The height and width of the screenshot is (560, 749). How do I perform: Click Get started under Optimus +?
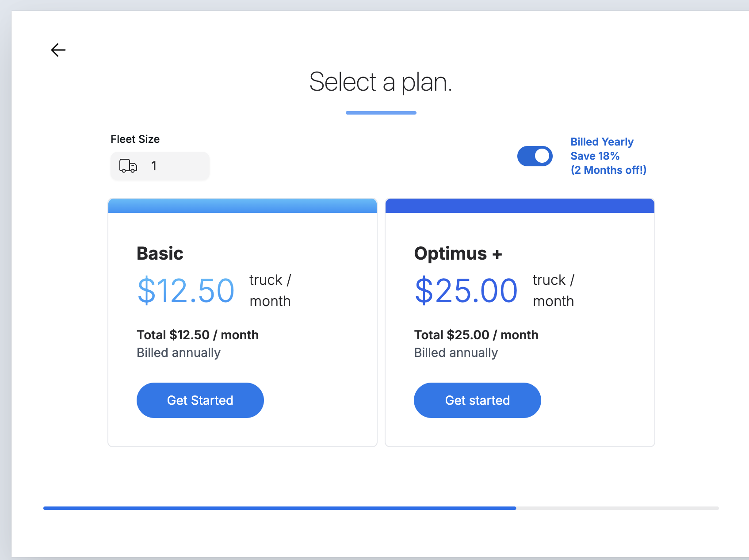pyautogui.click(x=478, y=400)
